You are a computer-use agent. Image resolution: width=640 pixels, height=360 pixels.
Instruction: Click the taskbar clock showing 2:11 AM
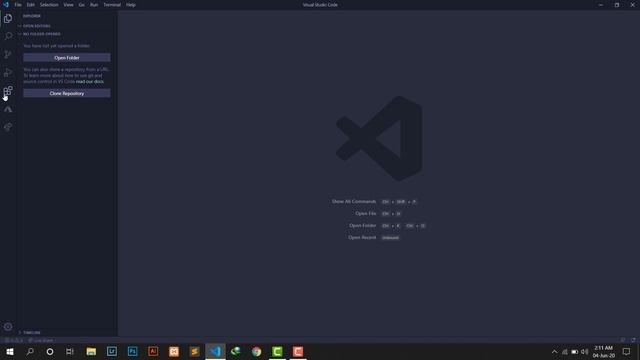pyautogui.click(x=604, y=351)
